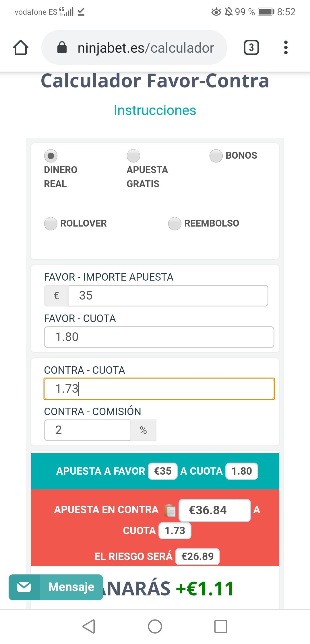The width and height of the screenshot is (310, 644).
Task: Open Android recent apps square button
Action: click(x=221, y=626)
